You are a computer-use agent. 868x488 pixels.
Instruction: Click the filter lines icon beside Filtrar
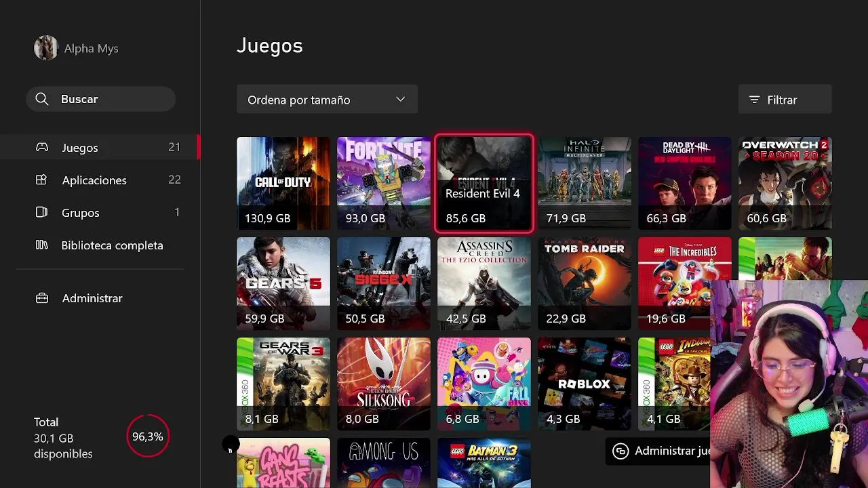point(754,100)
